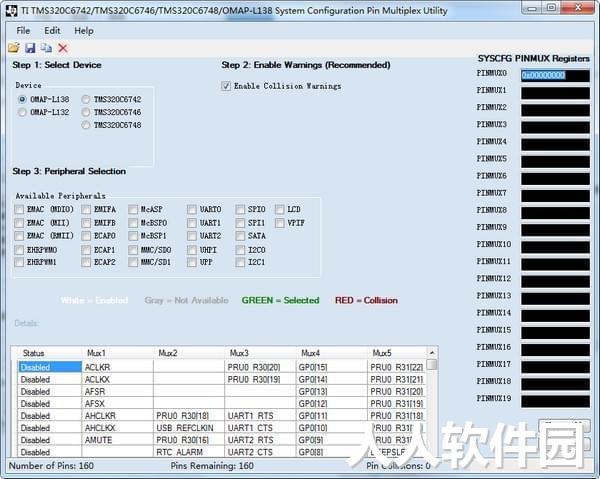The height and width of the screenshot is (479, 600).
Task: Check the VPIF peripheral
Action: [x=280, y=223]
